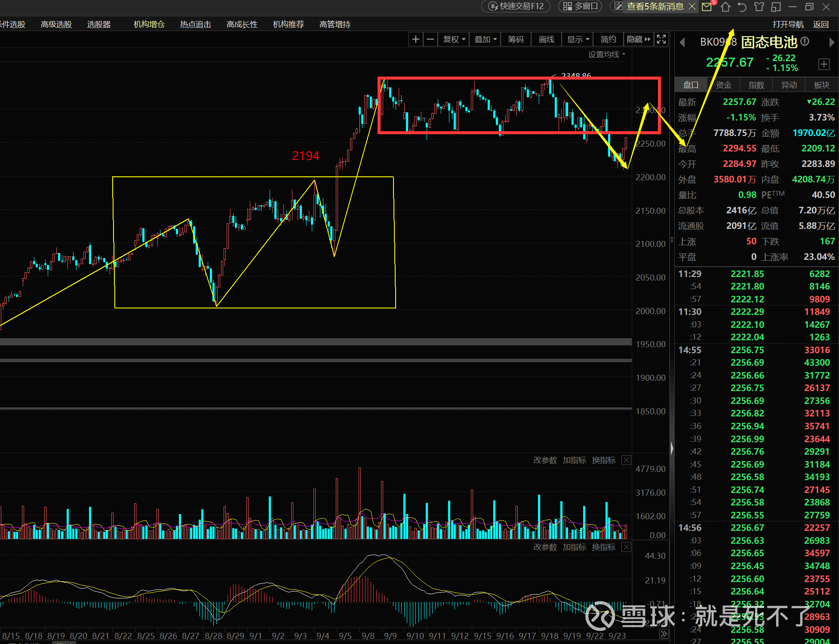
Task: Dismiss the 查看5条新消息 notification
Action: click(692, 6)
